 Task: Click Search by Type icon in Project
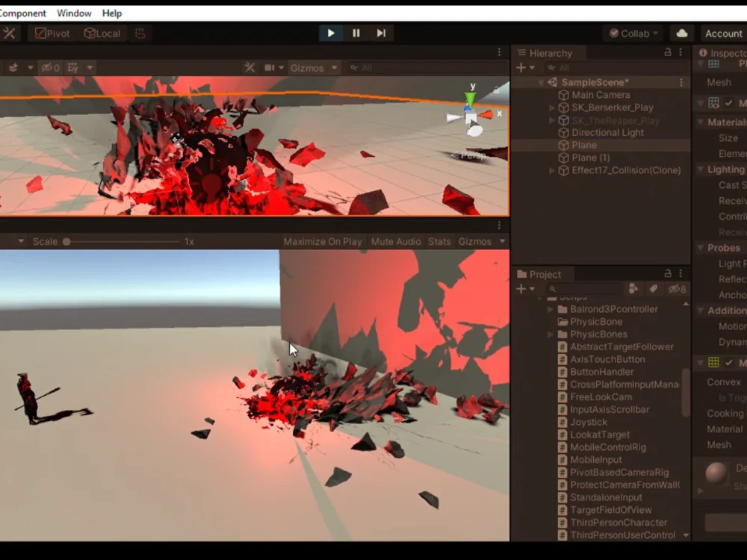coord(633,288)
